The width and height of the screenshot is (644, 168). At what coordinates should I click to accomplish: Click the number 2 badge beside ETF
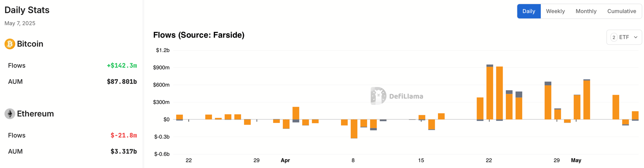click(x=614, y=37)
